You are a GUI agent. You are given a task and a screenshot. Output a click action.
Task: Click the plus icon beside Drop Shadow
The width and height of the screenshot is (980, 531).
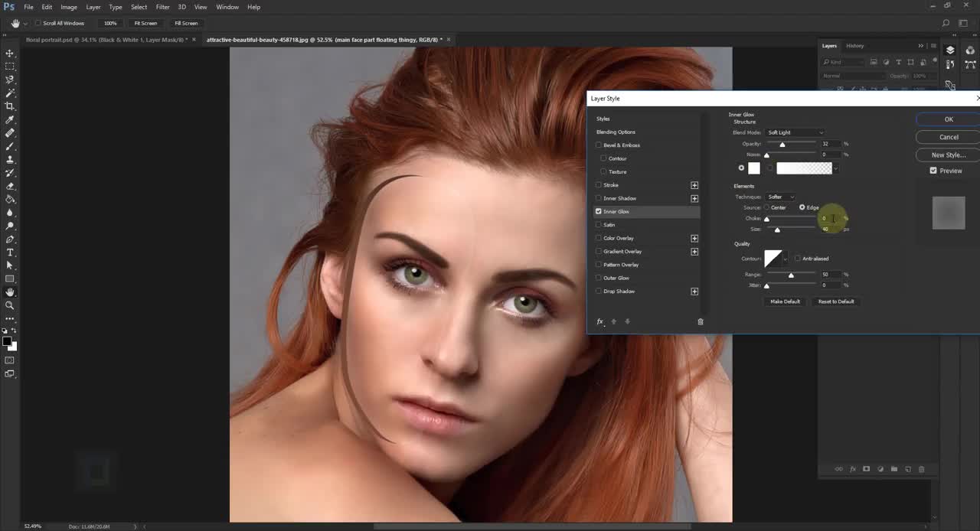coord(694,292)
